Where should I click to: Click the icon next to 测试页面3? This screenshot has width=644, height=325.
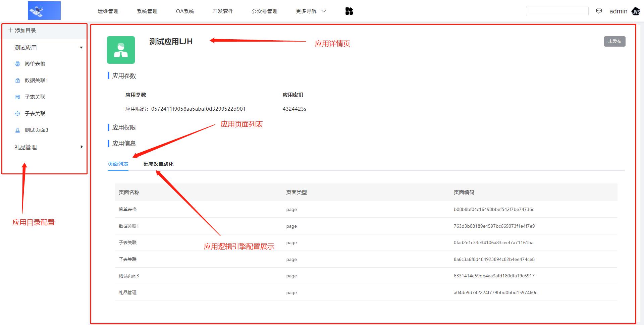coord(18,130)
